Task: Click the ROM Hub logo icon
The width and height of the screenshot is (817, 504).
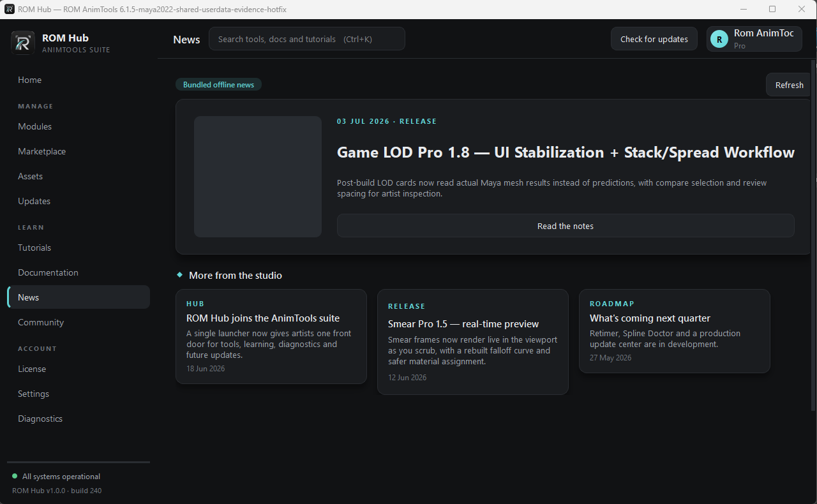Action: click(23, 43)
